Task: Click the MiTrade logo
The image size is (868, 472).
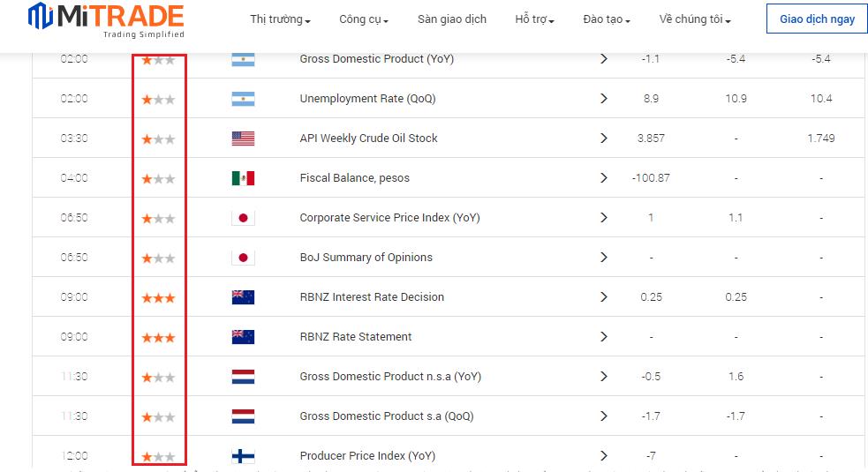Action: [106, 21]
